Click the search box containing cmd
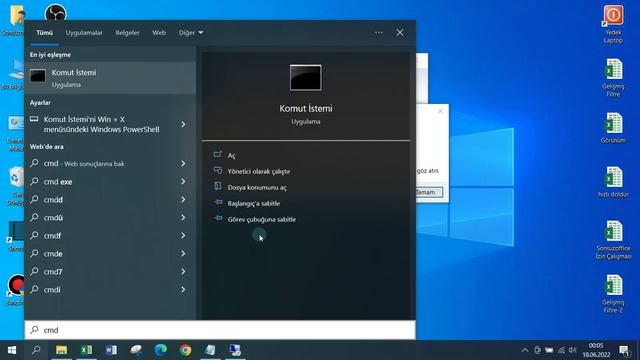The image size is (640, 360). tap(220, 330)
